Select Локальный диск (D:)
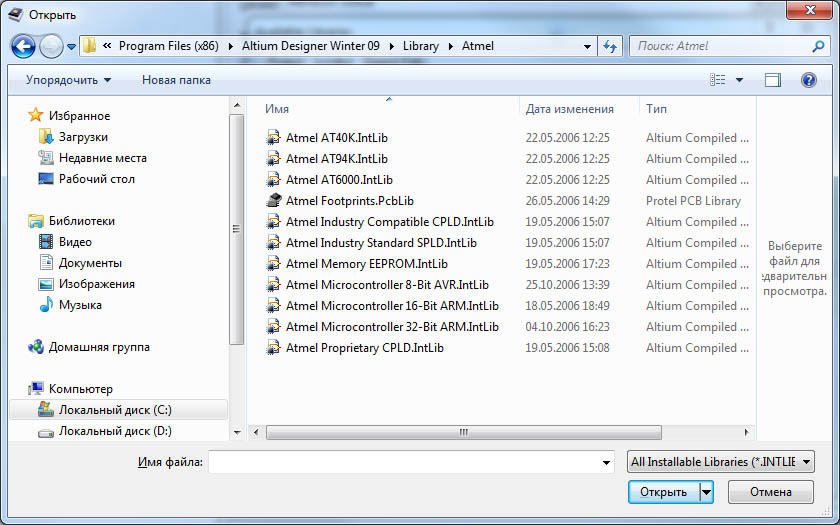Screen dimensions: 840x525 pyautogui.click(x=115, y=431)
